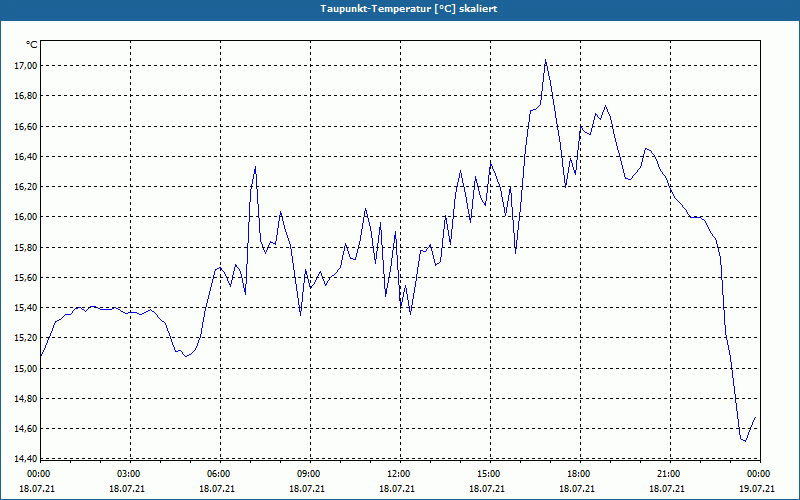Click the curve's highest peak above 17,00
Image resolution: width=800 pixels, height=500 pixels.
[x=545, y=60]
